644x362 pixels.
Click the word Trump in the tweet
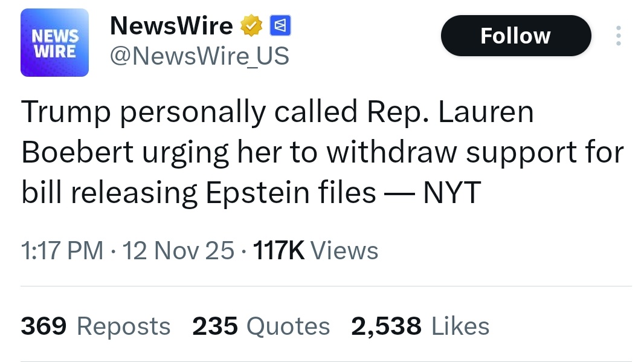click(x=65, y=112)
